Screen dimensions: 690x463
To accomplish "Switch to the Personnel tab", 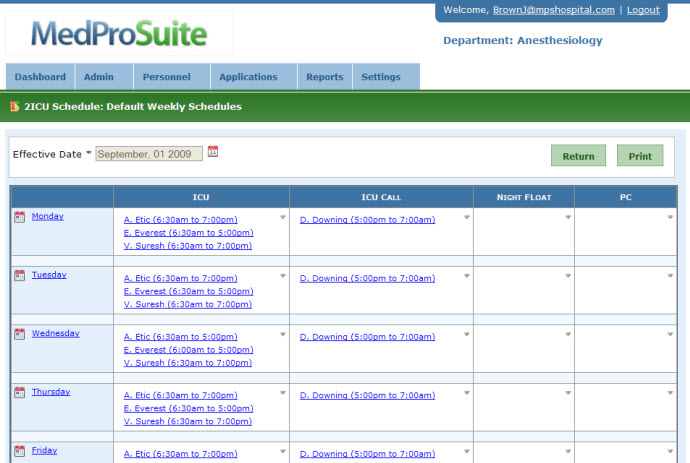I will 172,77.
